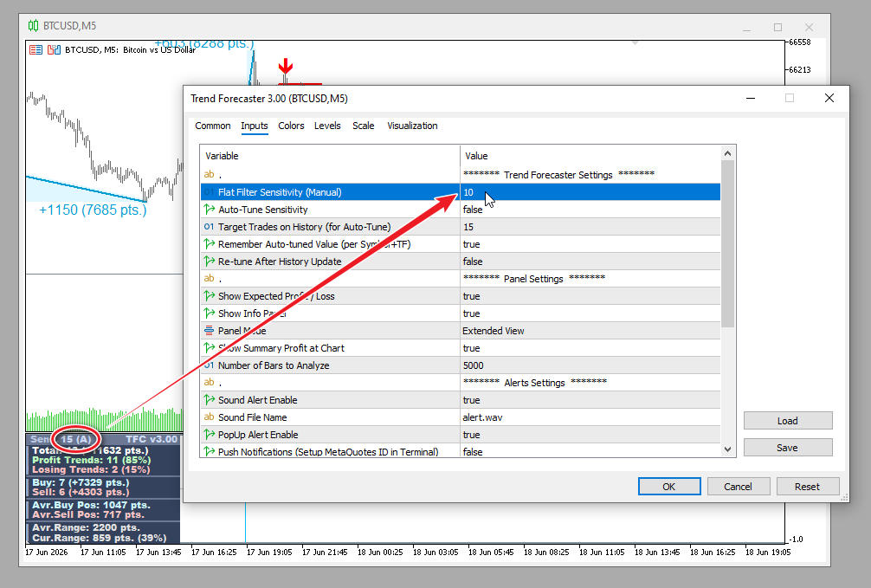Click the red down arrow signal on chart

click(286, 67)
